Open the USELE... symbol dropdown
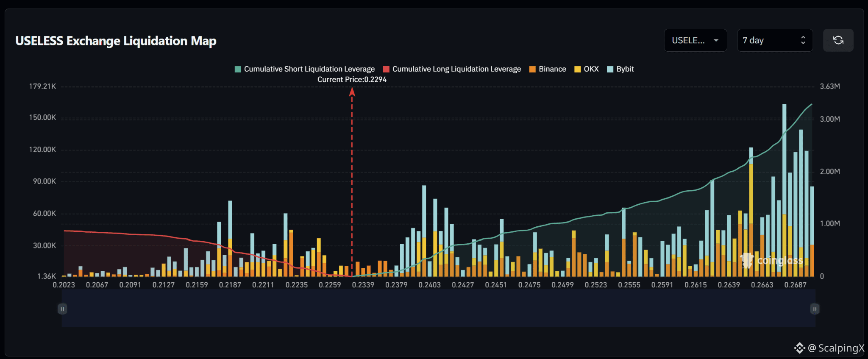Image resolution: width=868 pixels, height=359 pixels. coord(695,40)
